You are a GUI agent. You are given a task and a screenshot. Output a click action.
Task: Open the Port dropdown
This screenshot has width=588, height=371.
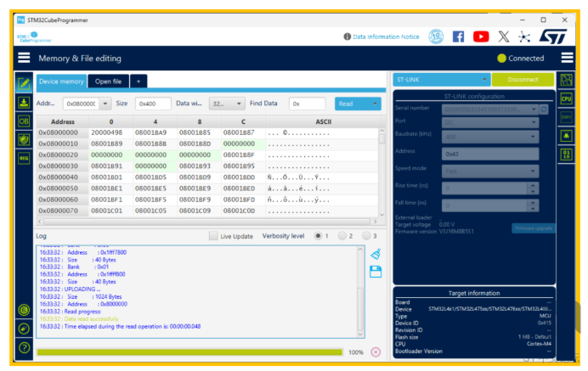[490, 122]
